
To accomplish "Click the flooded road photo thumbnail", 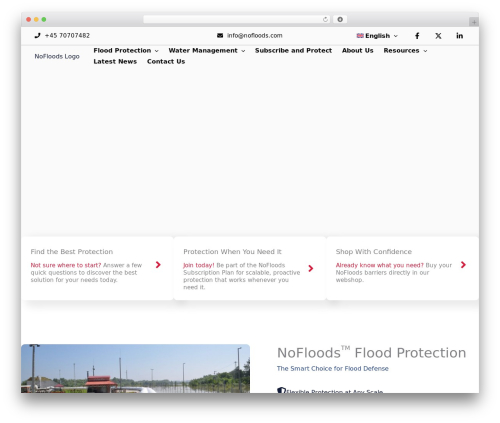I will click(x=135, y=369).
